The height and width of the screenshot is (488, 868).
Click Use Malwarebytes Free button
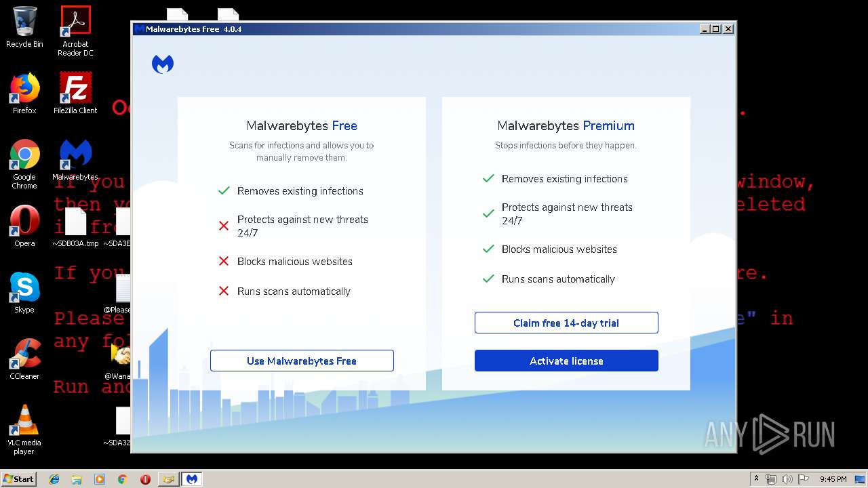[302, 361]
